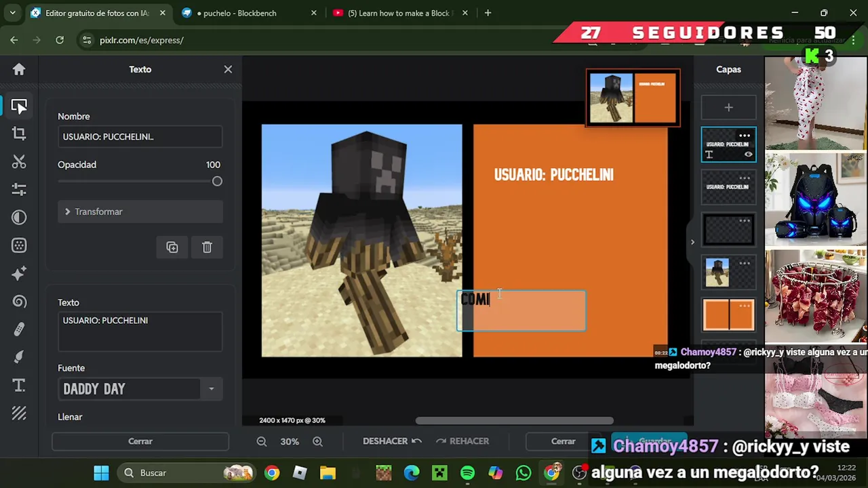Close the puchelo - Blockbench tab
The image size is (868, 488).
tap(313, 13)
